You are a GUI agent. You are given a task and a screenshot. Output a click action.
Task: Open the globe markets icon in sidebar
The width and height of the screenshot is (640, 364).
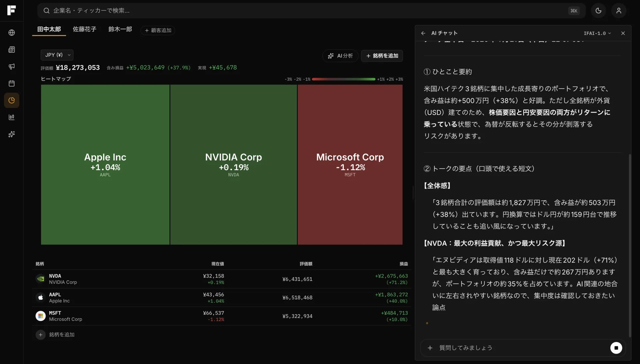point(12,33)
